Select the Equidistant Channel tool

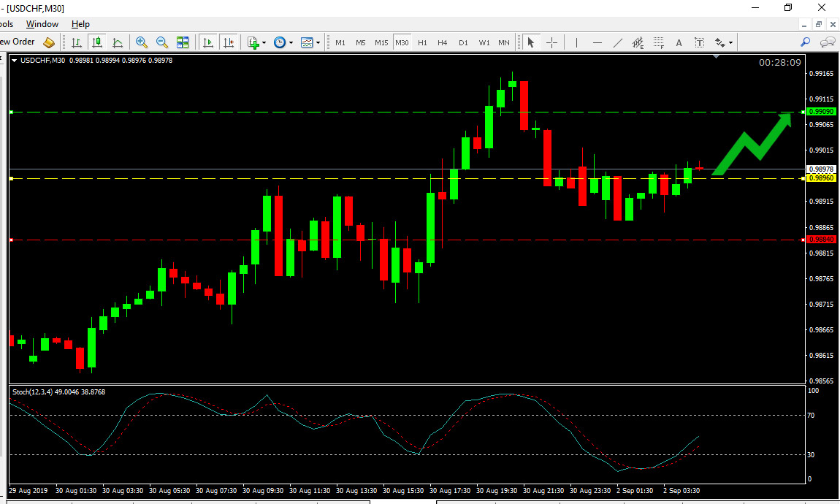[638, 42]
